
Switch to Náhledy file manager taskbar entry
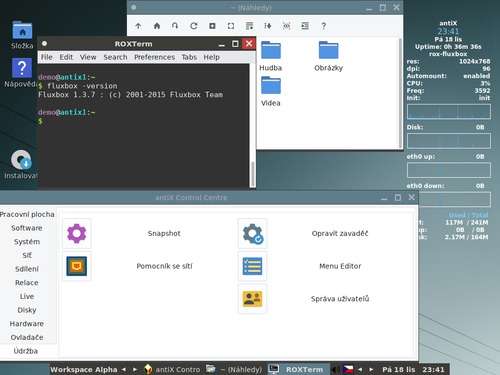tap(234, 369)
